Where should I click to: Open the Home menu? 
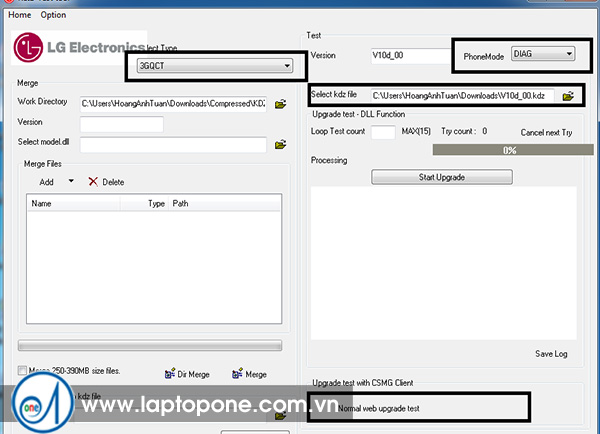pos(20,15)
